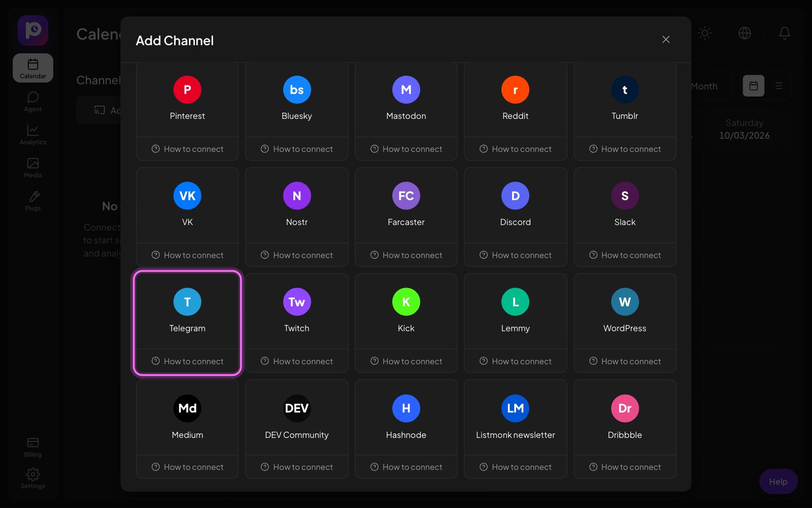Open How to connect for Slack
Image resolution: width=812 pixels, height=508 pixels.
click(625, 255)
